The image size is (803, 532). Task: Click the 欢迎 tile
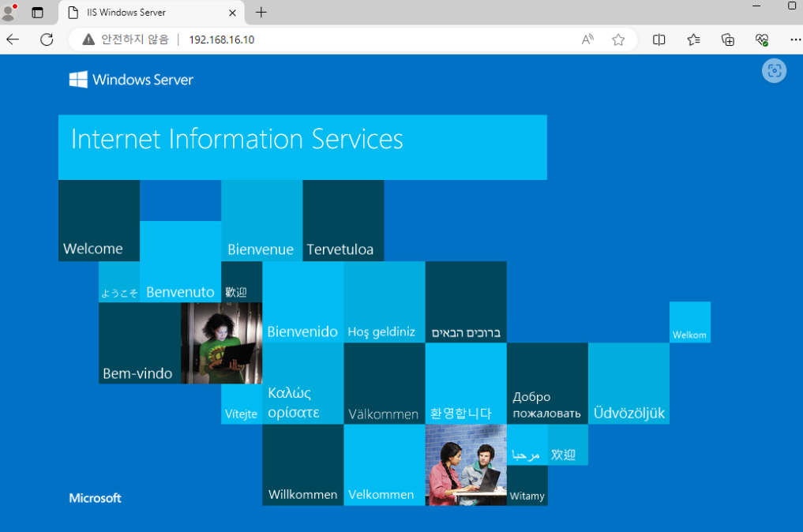click(x=568, y=444)
